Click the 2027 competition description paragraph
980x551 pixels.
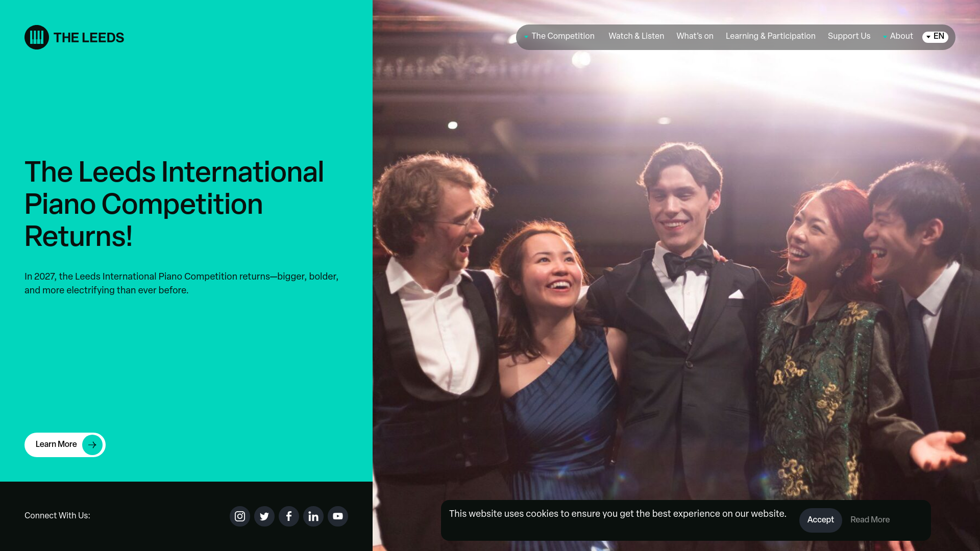[x=182, y=283]
